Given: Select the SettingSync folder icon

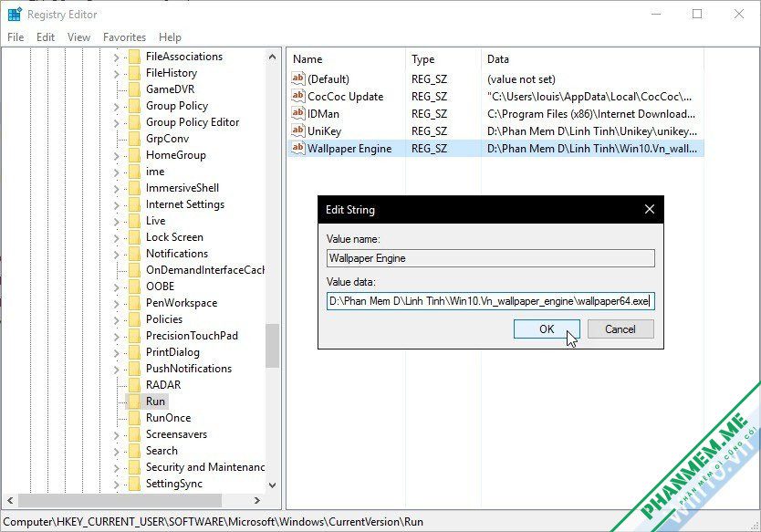Looking at the screenshot, I should point(134,484).
